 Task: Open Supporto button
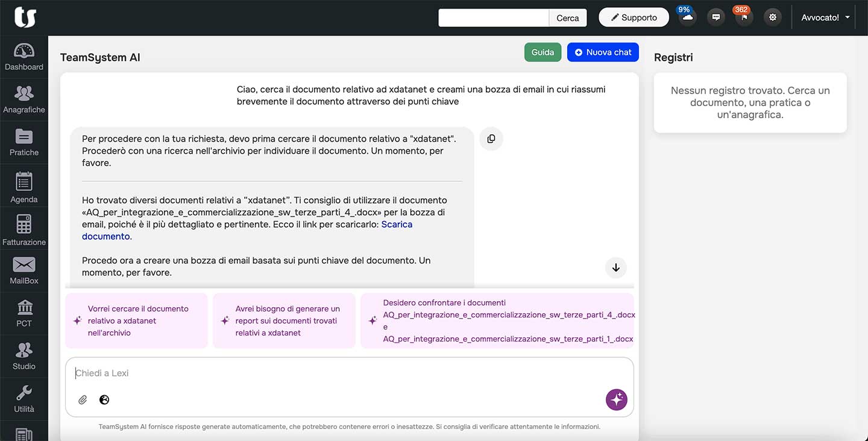coord(634,17)
